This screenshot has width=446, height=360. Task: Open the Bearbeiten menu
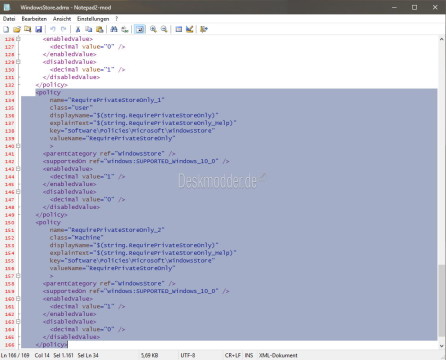click(34, 19)
